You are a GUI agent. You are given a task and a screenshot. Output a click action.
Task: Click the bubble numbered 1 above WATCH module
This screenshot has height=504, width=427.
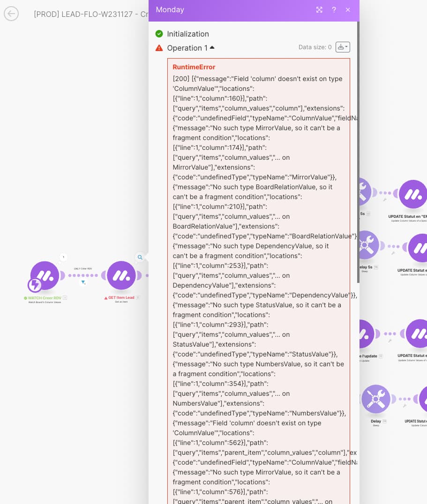63,257
